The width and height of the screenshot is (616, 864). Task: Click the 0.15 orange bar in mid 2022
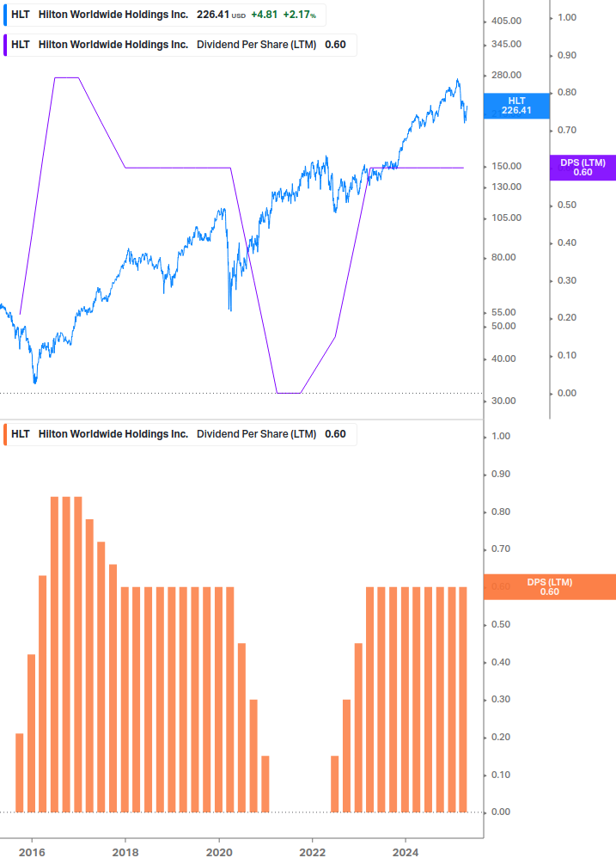pyautogui.click(x=335, y=783)
